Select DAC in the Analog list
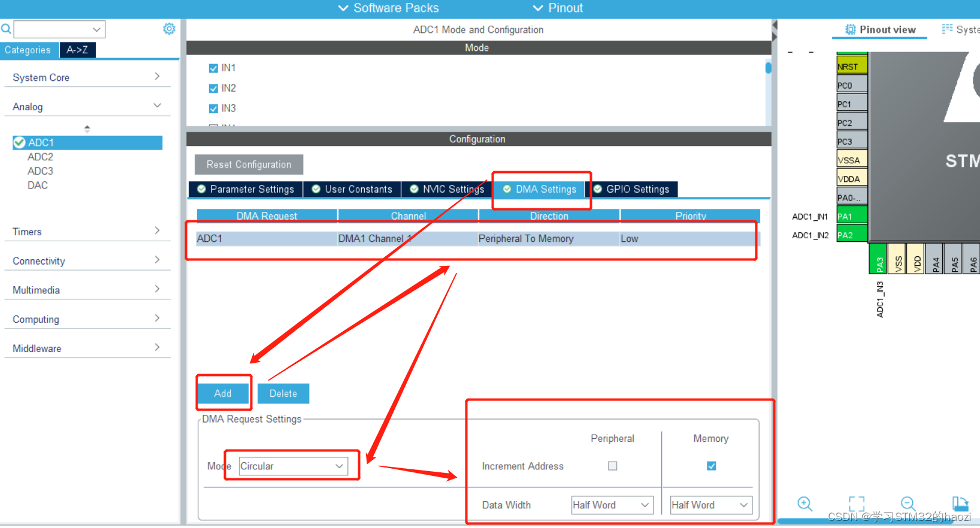Viewport: 980px width, 528px height. coord(38,186)
